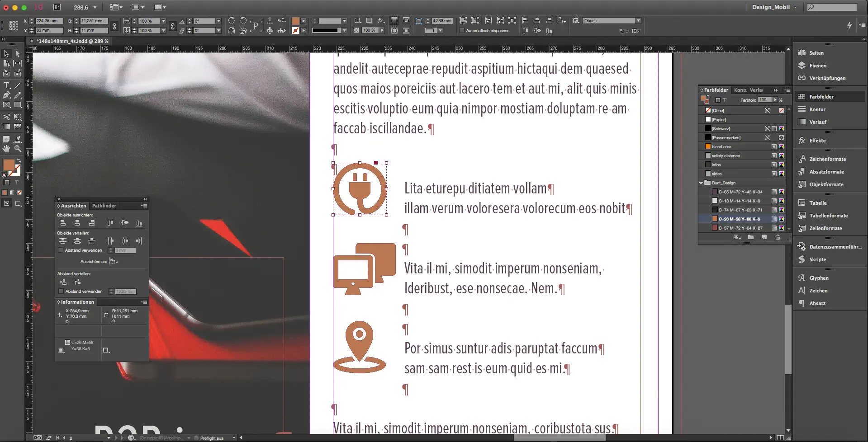
Task: Check Abstand verwenden under Abstand verteilen
Action: [61, 291]
